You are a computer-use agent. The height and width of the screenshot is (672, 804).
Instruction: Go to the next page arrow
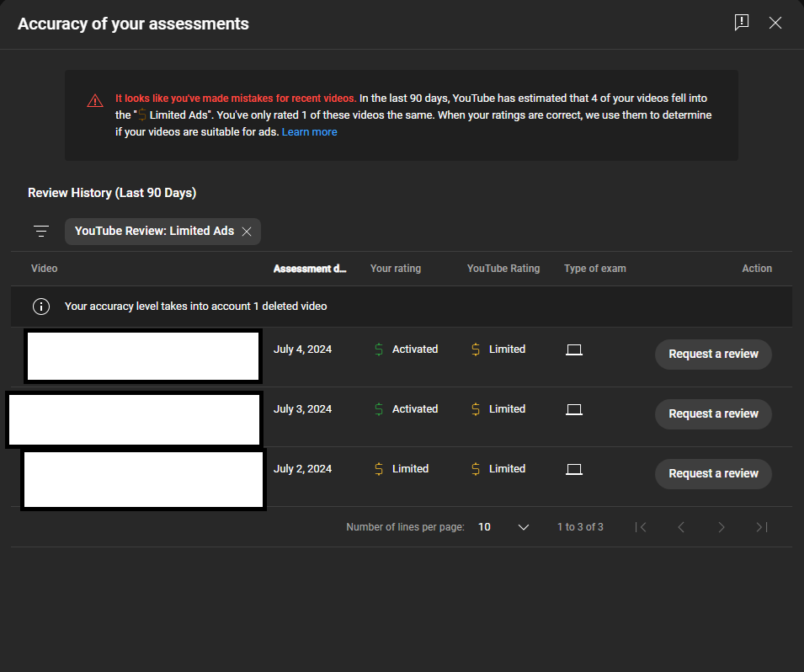click(x=721, y=527)
